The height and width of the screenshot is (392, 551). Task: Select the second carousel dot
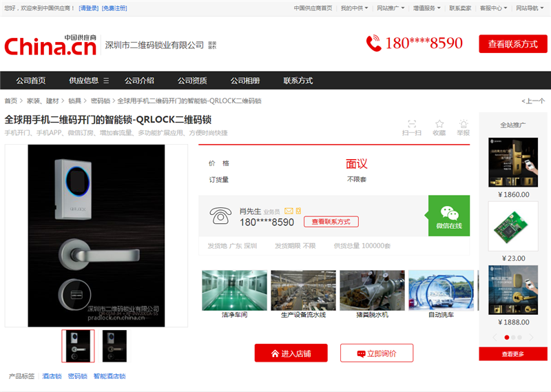pos(513,338)
